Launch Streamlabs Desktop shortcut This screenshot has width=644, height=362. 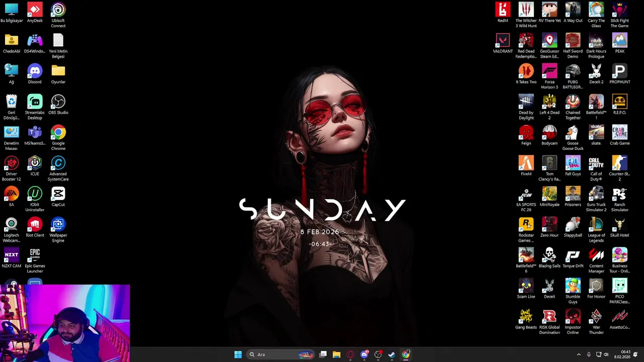pos(35,107)
